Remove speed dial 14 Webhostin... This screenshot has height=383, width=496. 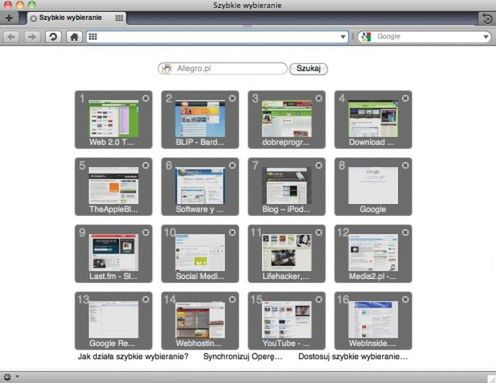(232, 299)
